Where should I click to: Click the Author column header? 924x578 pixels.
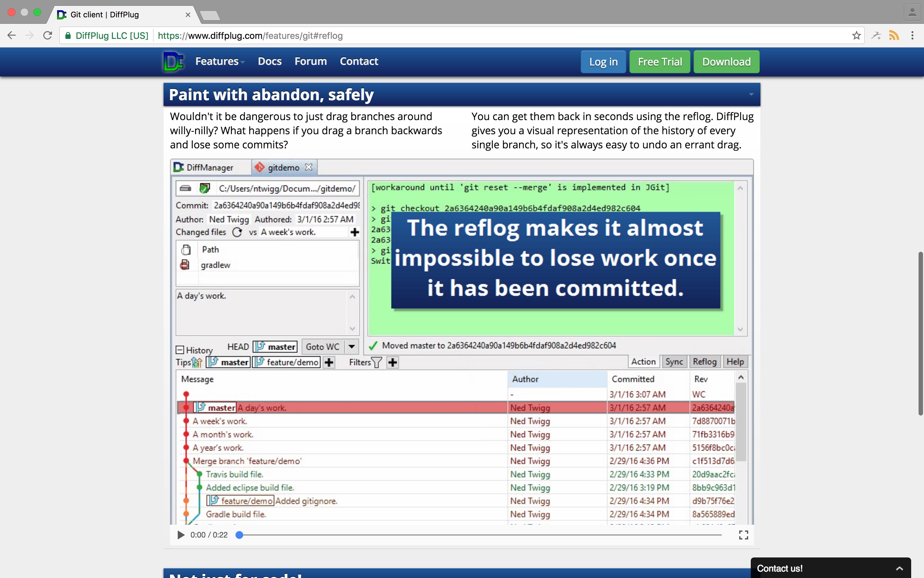click(x=558, y=379)
